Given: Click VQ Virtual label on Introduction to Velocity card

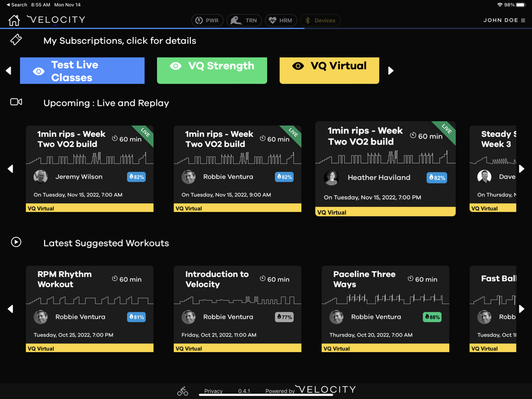Looking at the screenshot, I should click(x=189, y=348).
